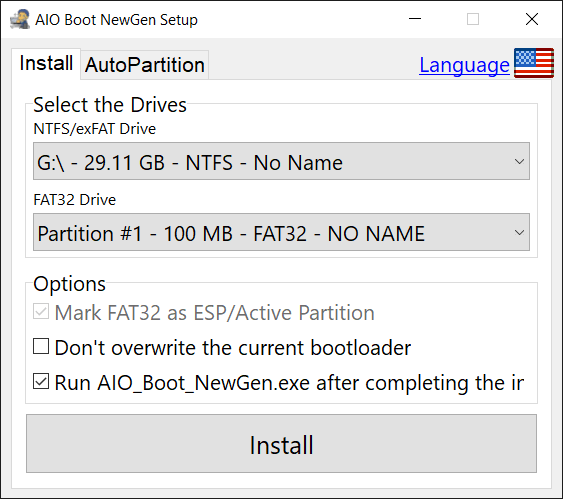The image size is (563, 499).
Task: Click the 'FAT32 Drive' label
Action: tap(75, 200)
